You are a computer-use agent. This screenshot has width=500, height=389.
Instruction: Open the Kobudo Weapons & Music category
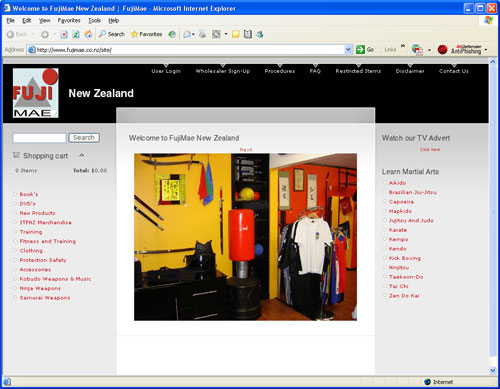click(55, 279)
